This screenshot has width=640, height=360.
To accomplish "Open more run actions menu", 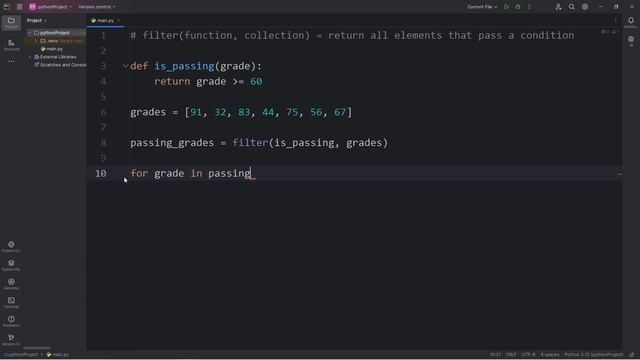I will click(529, 7).
